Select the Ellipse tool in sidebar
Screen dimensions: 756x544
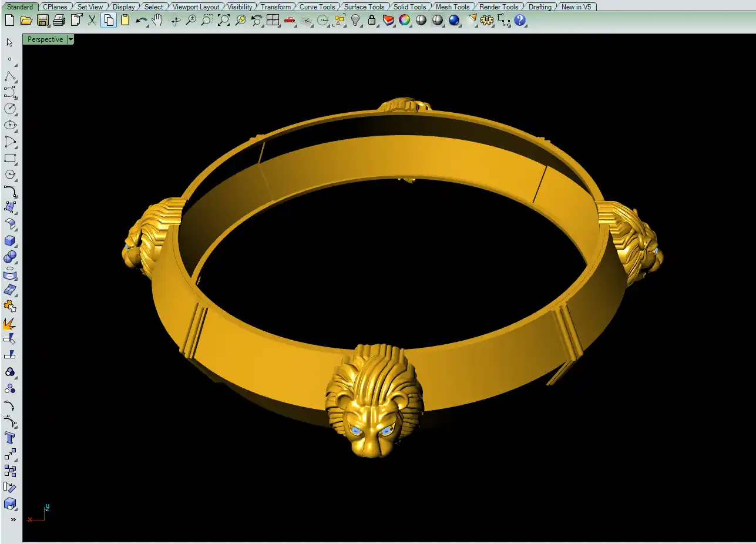pyautogui.click(x=10, y=125)
